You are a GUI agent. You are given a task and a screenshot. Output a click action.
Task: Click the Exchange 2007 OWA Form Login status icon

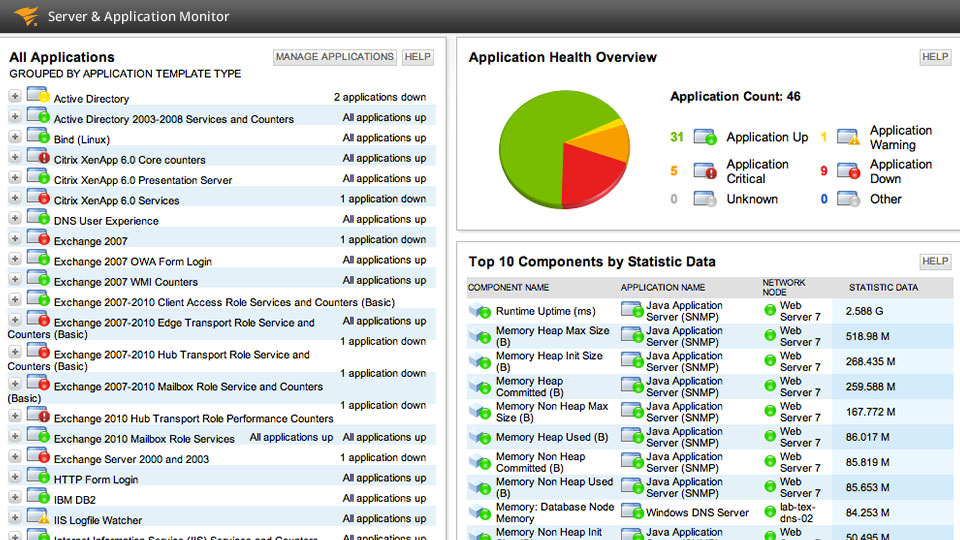tap(38, 258)
